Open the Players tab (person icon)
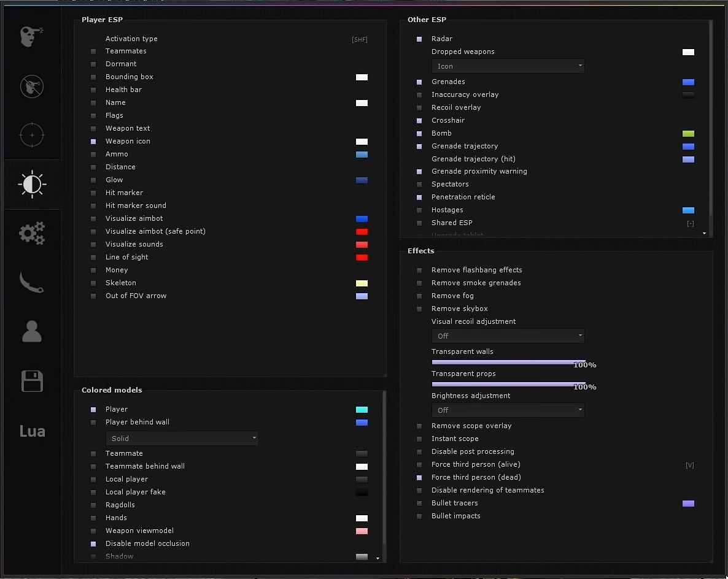Image resolution: width=728 pixels, height=579 pixels. pyautogui.click(x=32, y=332)
